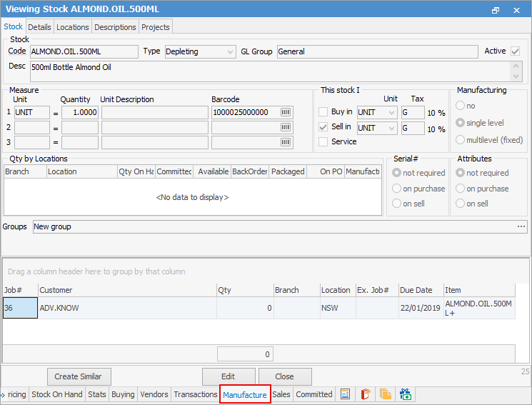Open the Transactions bottom tab

coord(195,394)
